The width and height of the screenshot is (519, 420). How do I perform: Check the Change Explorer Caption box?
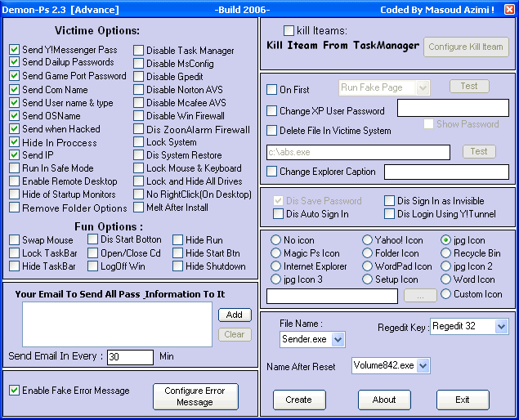[272, 172]
